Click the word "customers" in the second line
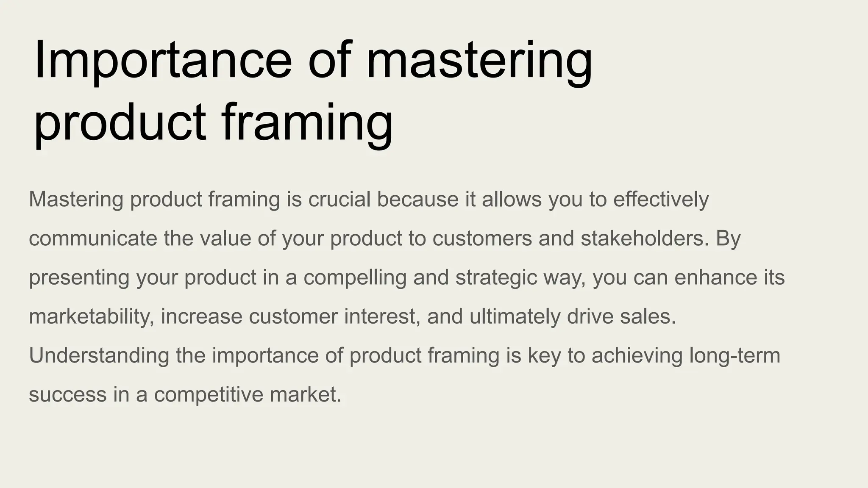 pyautogui.click(x=482, y=238)
